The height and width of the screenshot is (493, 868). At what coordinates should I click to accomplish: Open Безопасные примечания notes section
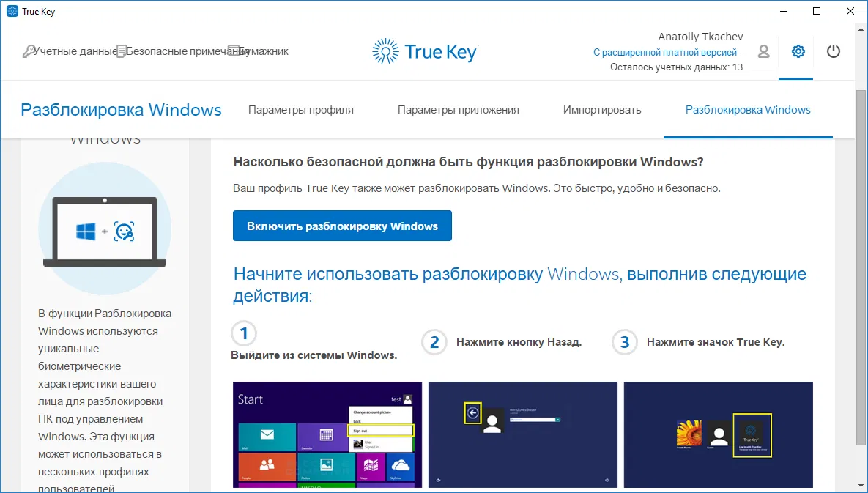(182, 51)
